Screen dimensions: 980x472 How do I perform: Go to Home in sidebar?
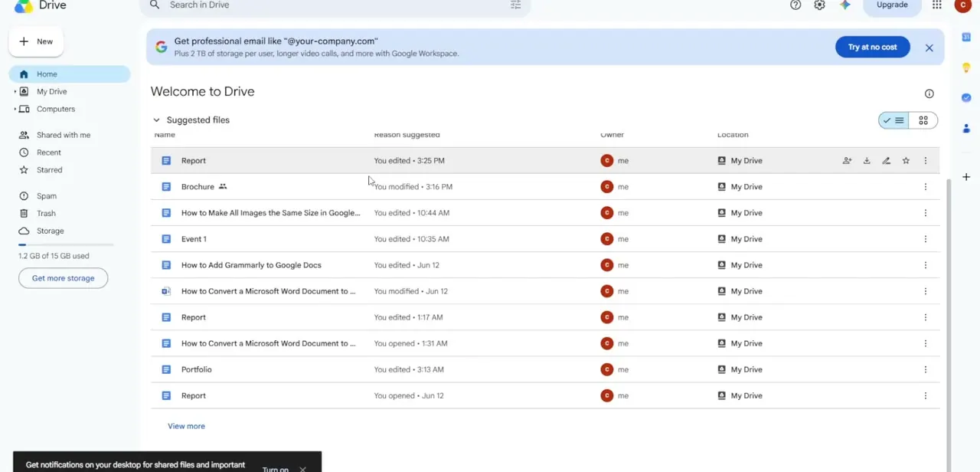[70, 74]
